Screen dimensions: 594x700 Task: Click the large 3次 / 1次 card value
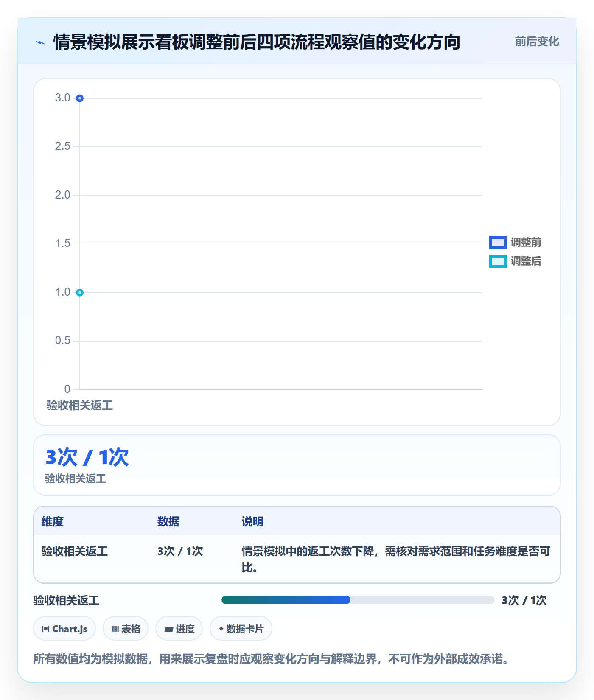pos(87,457)
